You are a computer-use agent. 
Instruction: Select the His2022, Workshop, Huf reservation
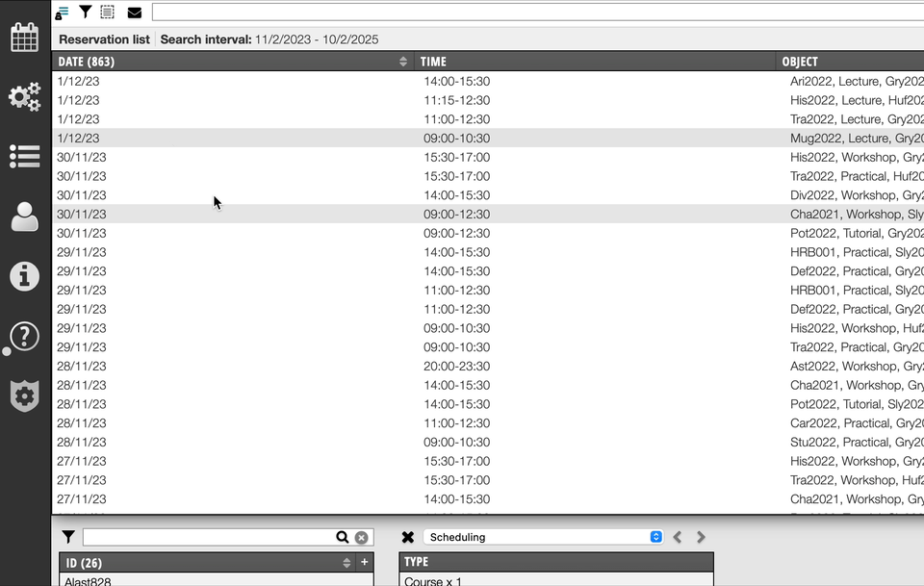pos(857,328)
